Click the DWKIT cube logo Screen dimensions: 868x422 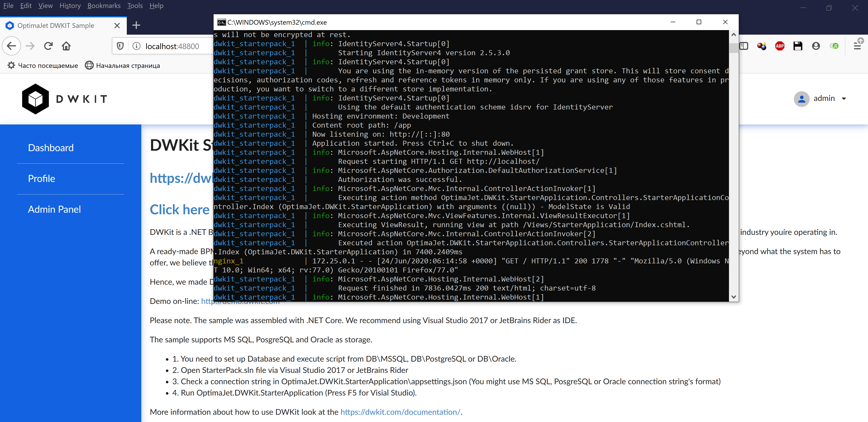[35, 99]
